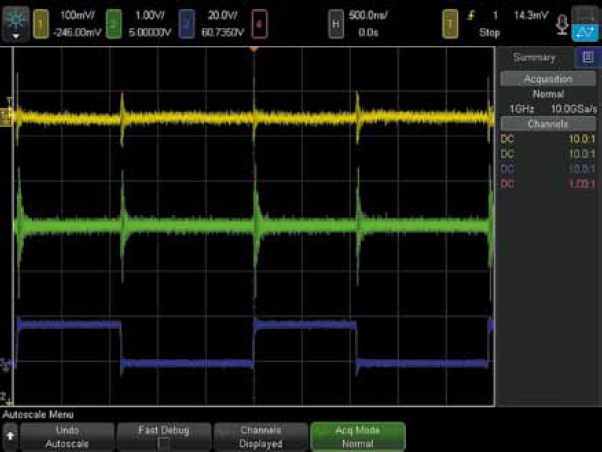Screen dimensions: 602x452
Task: Open the sidebar list icon beside Summary
Action: [588, 57]
